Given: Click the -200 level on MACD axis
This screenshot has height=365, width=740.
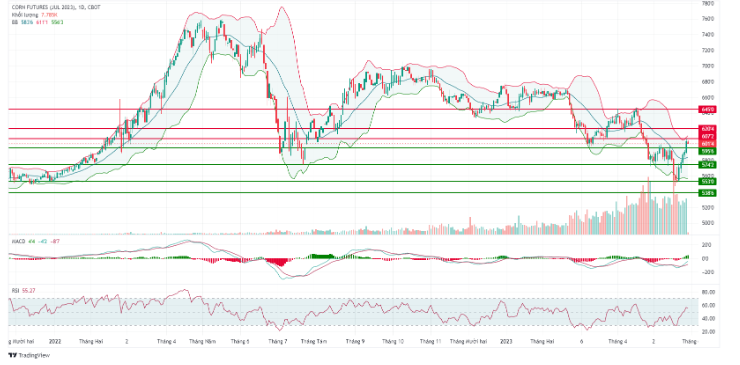Looking at the screenshot, I should (x=707, y=272).
